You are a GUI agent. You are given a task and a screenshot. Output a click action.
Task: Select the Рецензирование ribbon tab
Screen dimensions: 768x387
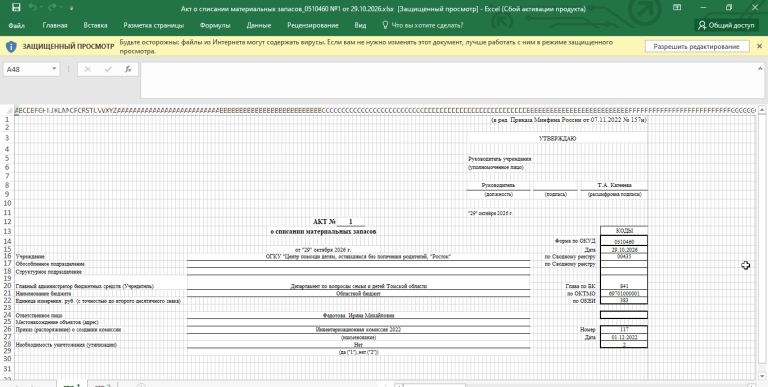tap(313, 25)
